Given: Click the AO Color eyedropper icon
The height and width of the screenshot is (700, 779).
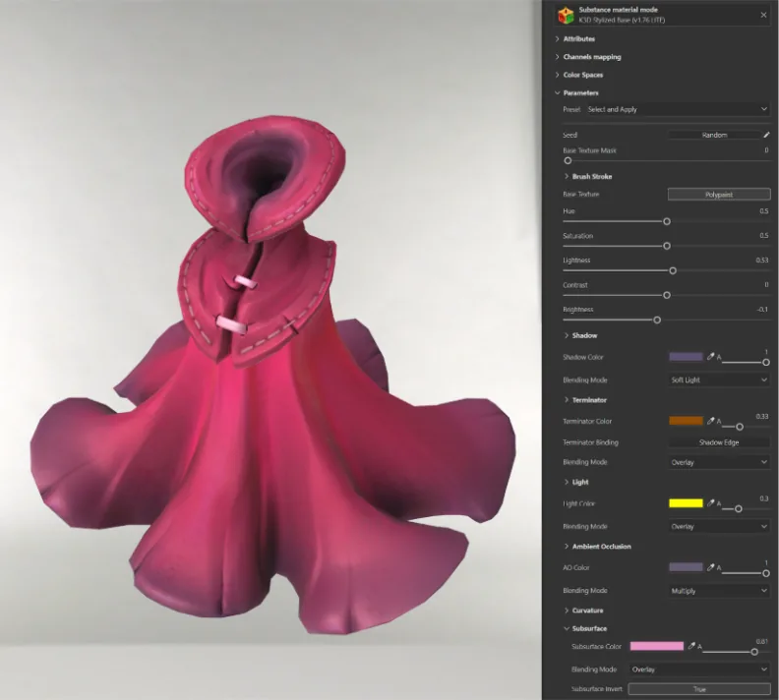Looking at the screenshot, I should tap(710, 567).
